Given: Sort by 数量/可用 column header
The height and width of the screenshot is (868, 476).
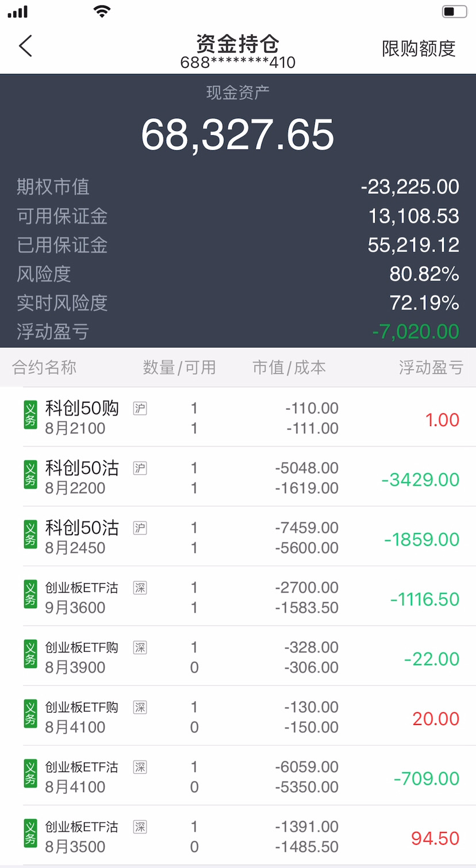Looking at the screenshot, I should pyautogui.click(x=179, y=367).
